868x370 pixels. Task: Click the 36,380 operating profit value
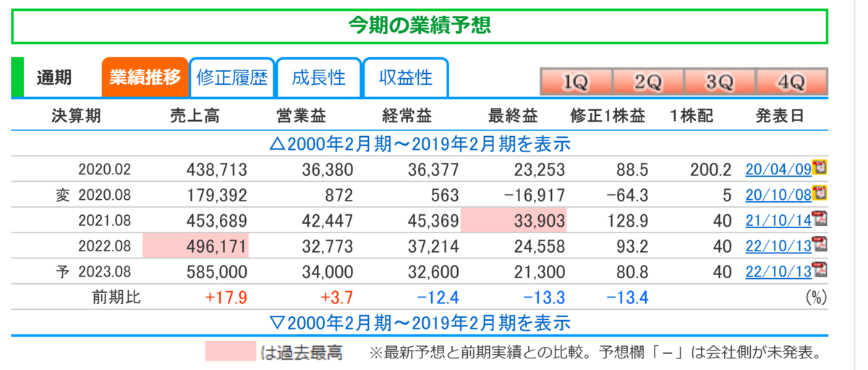(328, 170)
